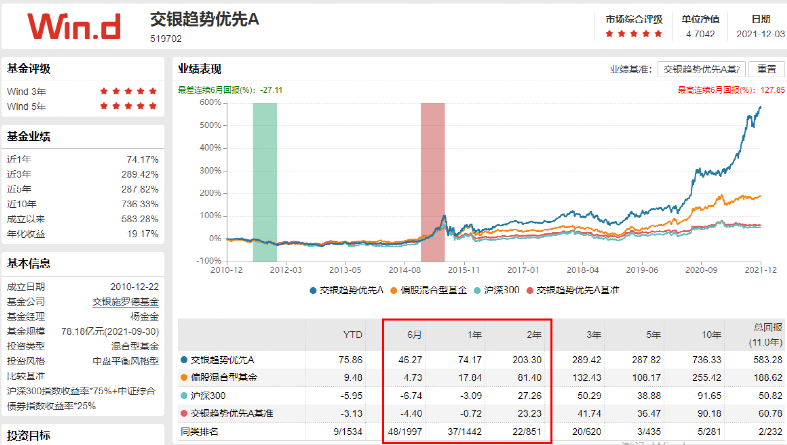Click the Wind 3年 star rating
Viewport: 787px width, 445px height.
pos(130,91)
